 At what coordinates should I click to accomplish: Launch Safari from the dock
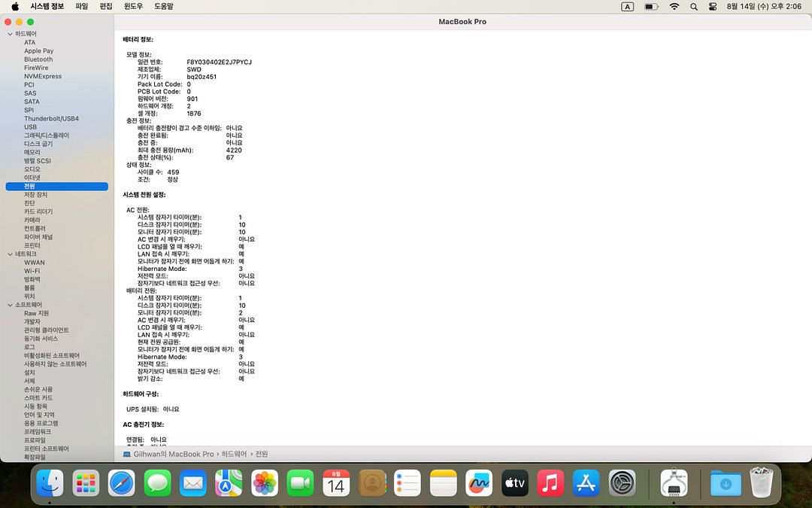click(122, 484)
